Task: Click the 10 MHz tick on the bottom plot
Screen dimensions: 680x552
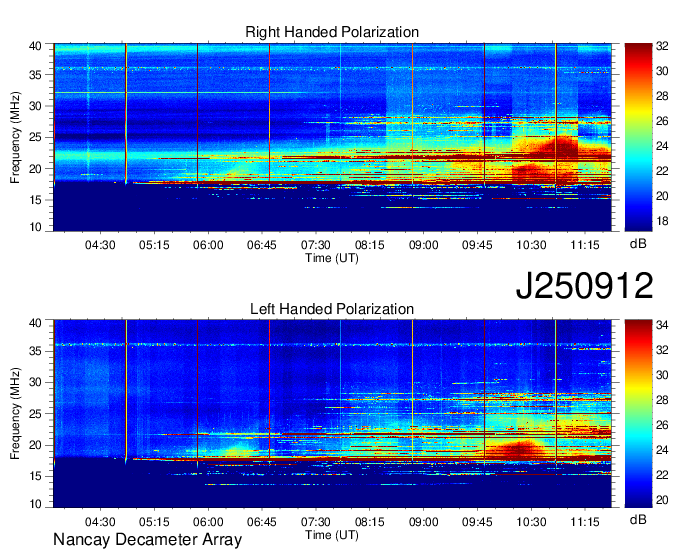Action: 35,505
